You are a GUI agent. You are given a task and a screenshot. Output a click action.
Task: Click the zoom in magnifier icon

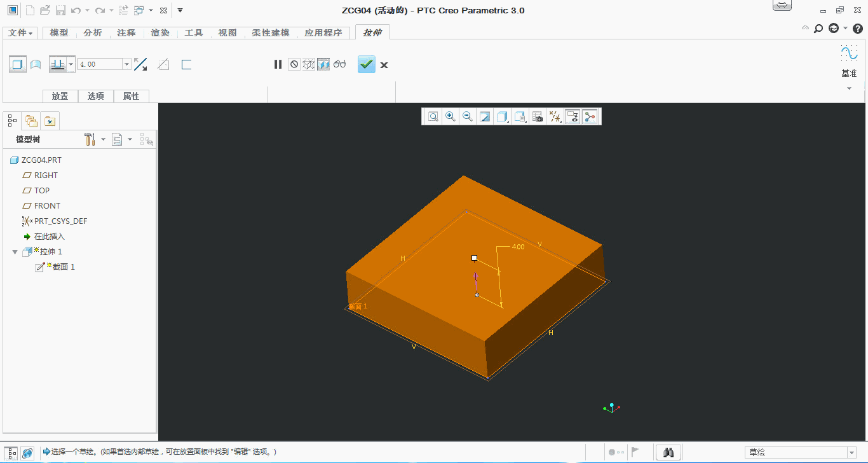pyautogui.click(x=451, y=116)
